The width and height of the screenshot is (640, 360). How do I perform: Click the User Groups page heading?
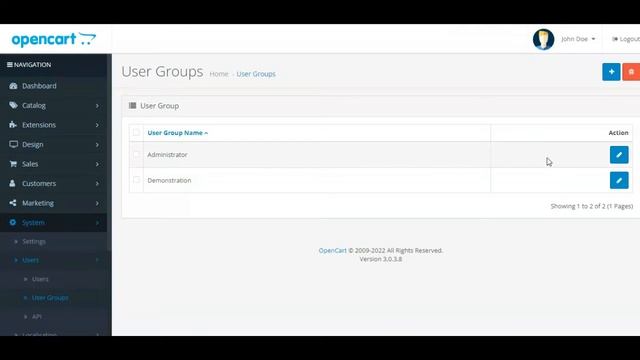pyautogui.click(x=162, y=71)
